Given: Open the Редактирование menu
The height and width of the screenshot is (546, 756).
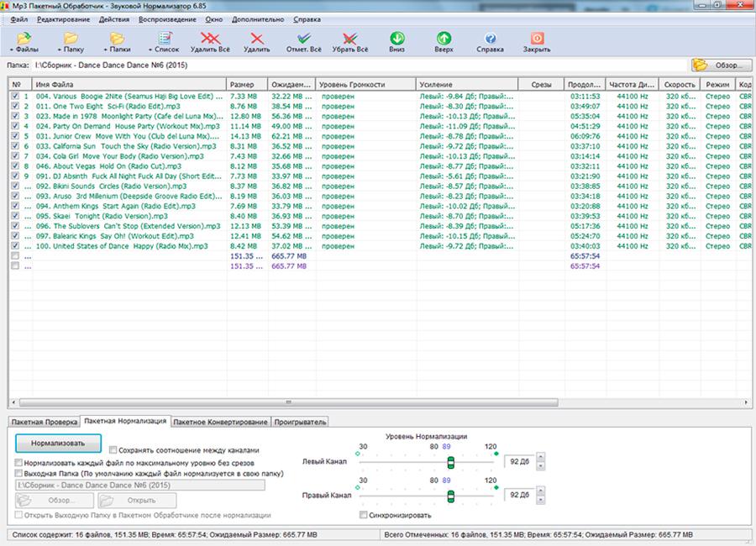Looking at the screenshot, I should pyautogui.click(x=63, y=20).
